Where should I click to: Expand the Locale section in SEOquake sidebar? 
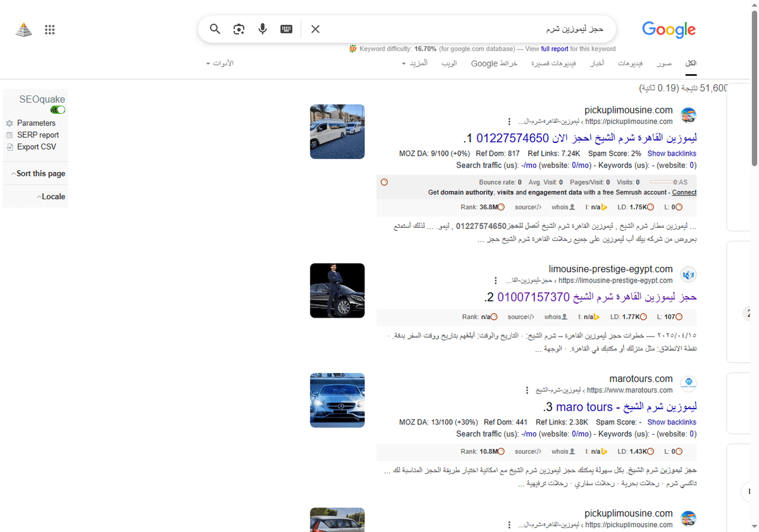(x=52, y=196)
